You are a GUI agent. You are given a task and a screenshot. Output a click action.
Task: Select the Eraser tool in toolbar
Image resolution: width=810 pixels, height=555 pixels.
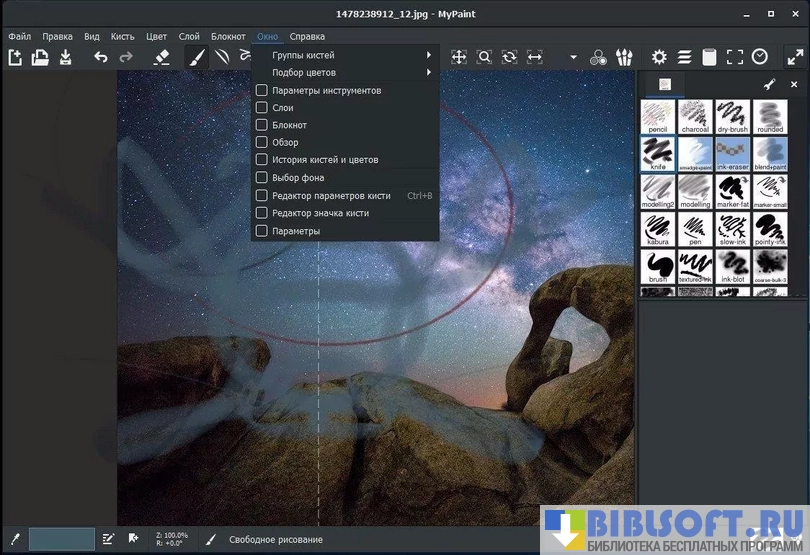coord(162,57)
